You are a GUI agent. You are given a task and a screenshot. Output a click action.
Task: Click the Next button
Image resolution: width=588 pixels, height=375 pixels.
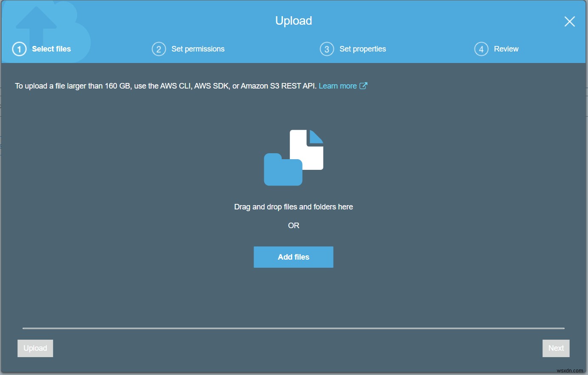click(556, 348)
